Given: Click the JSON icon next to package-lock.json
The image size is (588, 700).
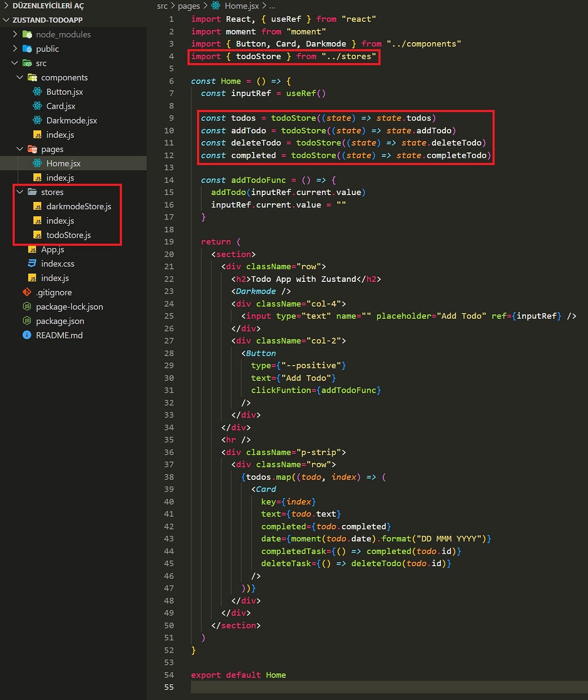Looking at the screenshot, I should pyautogui.click(x=27, y=306).
